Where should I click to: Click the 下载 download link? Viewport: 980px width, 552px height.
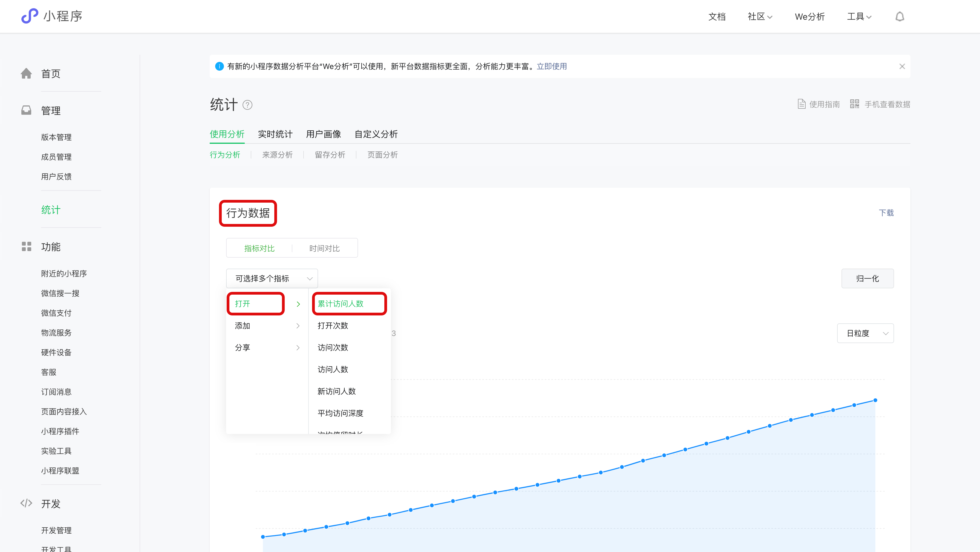(x=886, y=213)
